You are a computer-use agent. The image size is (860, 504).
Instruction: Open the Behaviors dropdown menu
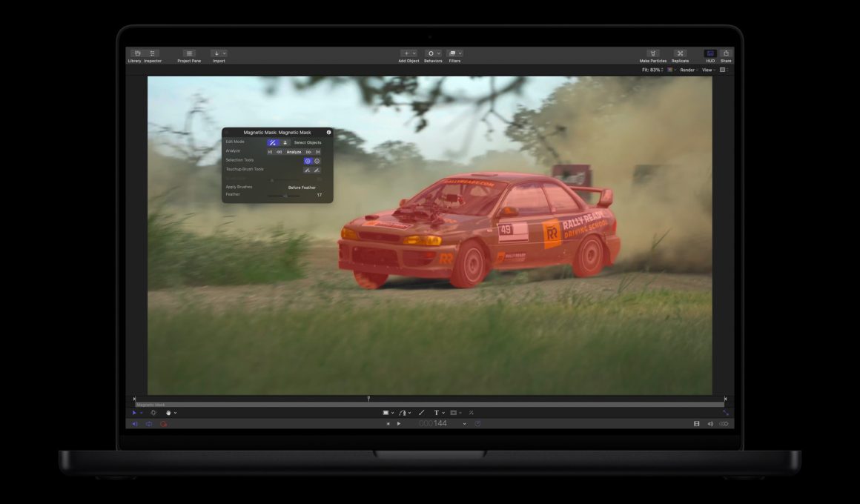(x=433, y=54)
